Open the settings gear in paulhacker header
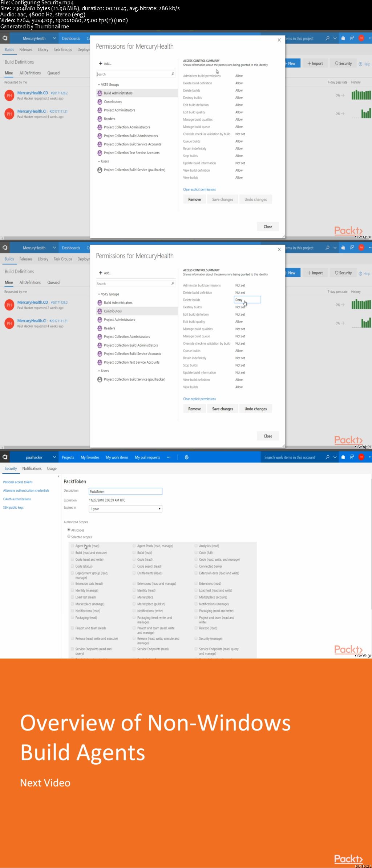372x868 pixels. tap(187, 457)
